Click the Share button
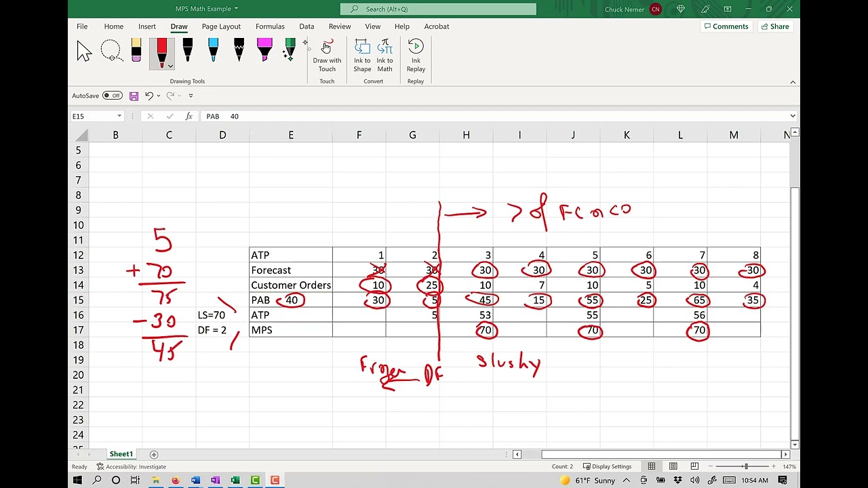The height and width of the screenshot is (488, 868). (x=774, y=26)
